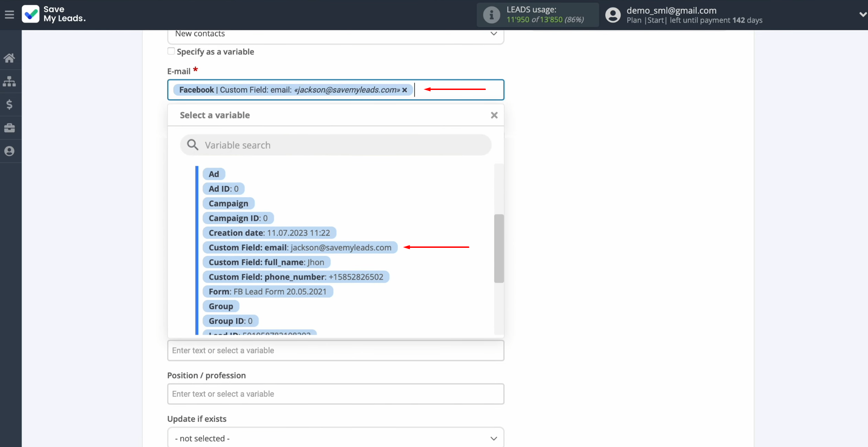Open the home icon in sidebar
868x447 pixels.
point(9,58)
